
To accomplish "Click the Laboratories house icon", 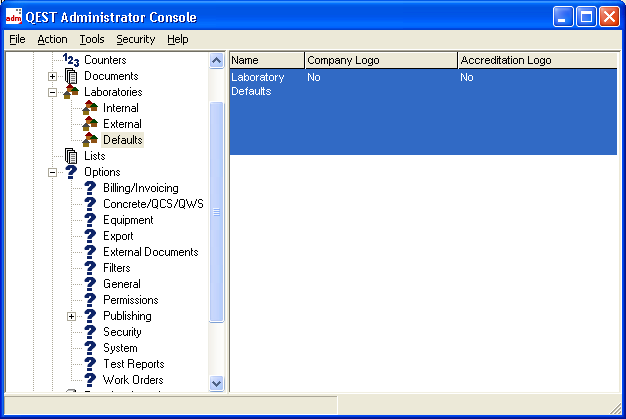I will (x=71, y=92).
